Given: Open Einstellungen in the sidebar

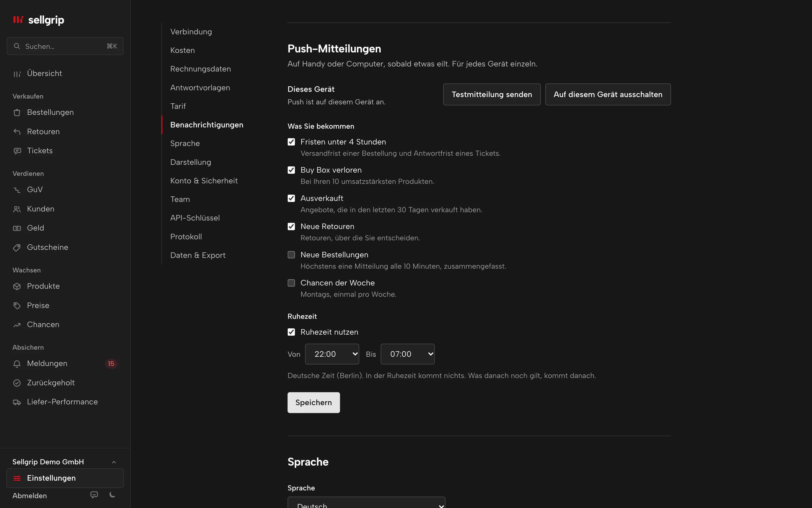Looking at the screenshot, I should 65,478.
